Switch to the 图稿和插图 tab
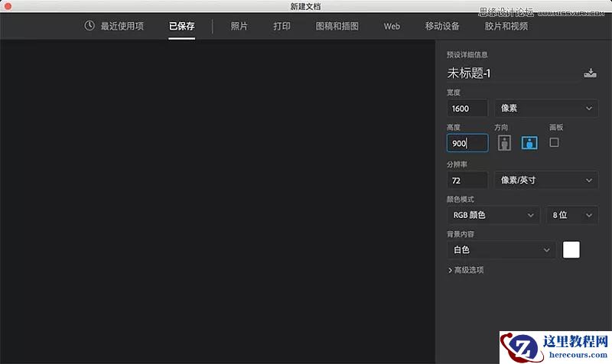This screenshot has height=364, width=612. (x=337, y=26)
